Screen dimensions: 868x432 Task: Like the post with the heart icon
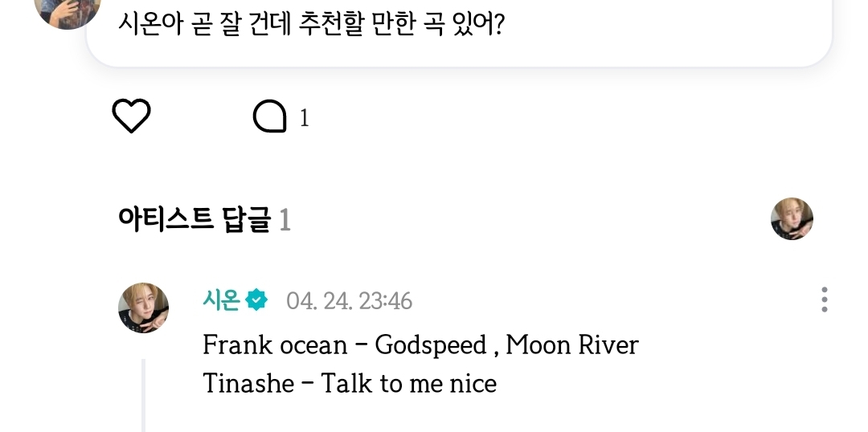click(x=131, y=118)
